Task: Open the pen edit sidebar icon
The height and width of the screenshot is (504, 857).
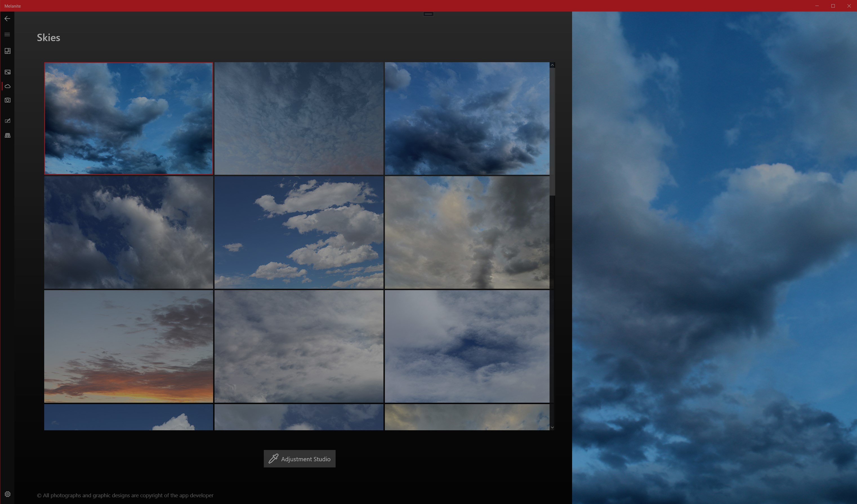Action: point(8,121)
